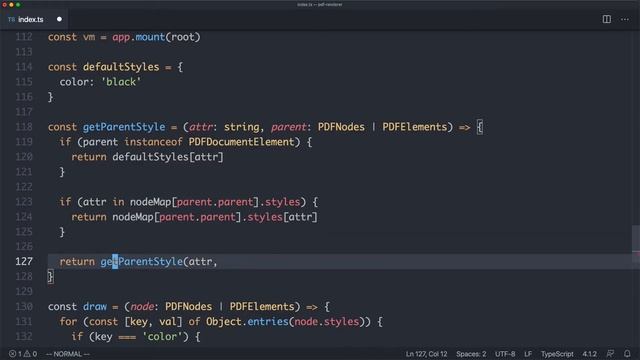This screenshot has width=640, height=360.
Task: Click the unsaved dot on index.ts tab
Action: 59,19
